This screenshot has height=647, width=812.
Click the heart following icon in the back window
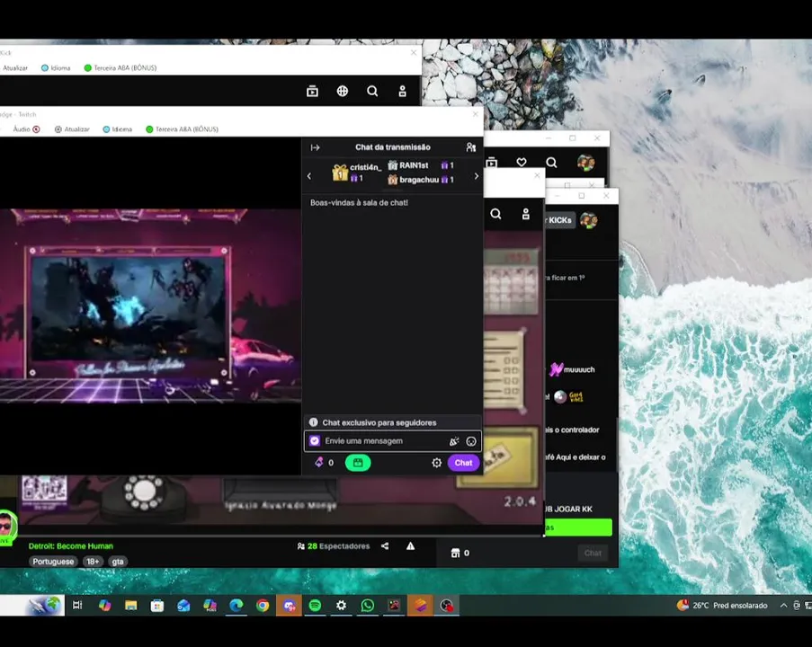click(522, 163)
